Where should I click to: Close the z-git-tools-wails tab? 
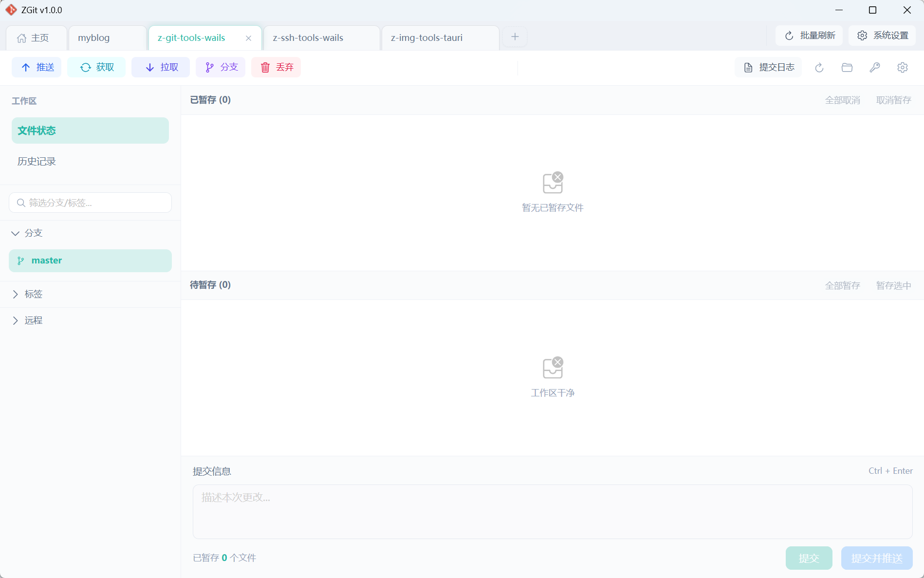(x=248, y=38)
